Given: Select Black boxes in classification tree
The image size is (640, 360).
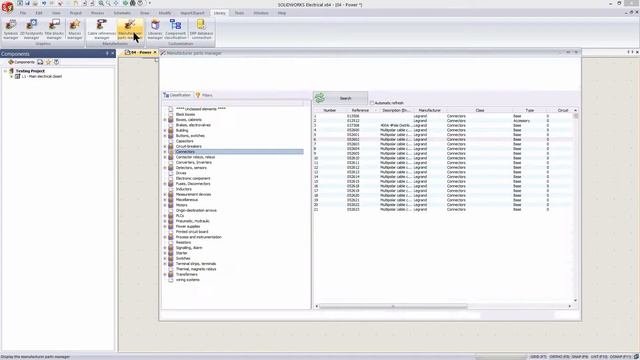Looking at the screenshot, I should 185,115.
